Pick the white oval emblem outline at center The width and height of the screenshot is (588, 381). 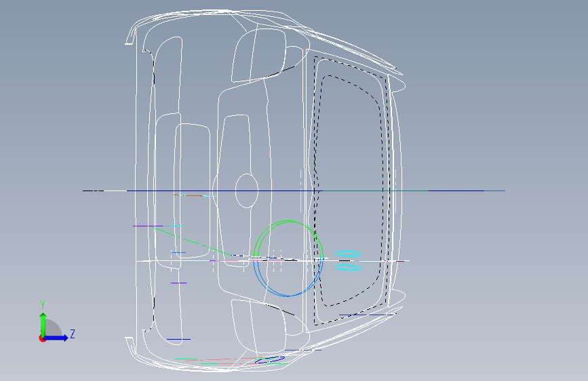tap(247, 191)
